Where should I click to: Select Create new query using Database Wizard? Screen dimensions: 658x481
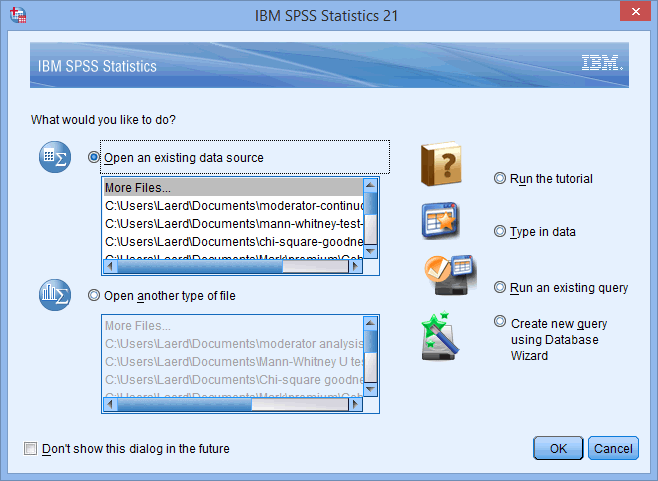tap(500, 322)
